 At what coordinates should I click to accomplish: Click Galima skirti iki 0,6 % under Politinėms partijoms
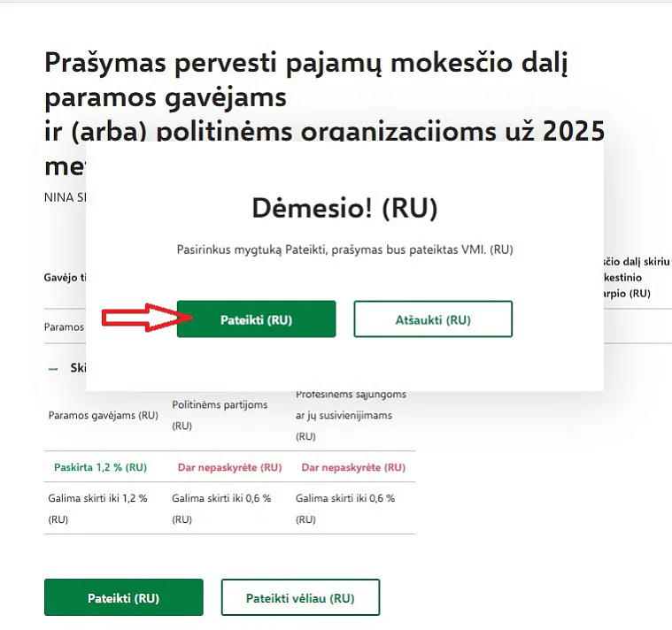tap(221, 508)
